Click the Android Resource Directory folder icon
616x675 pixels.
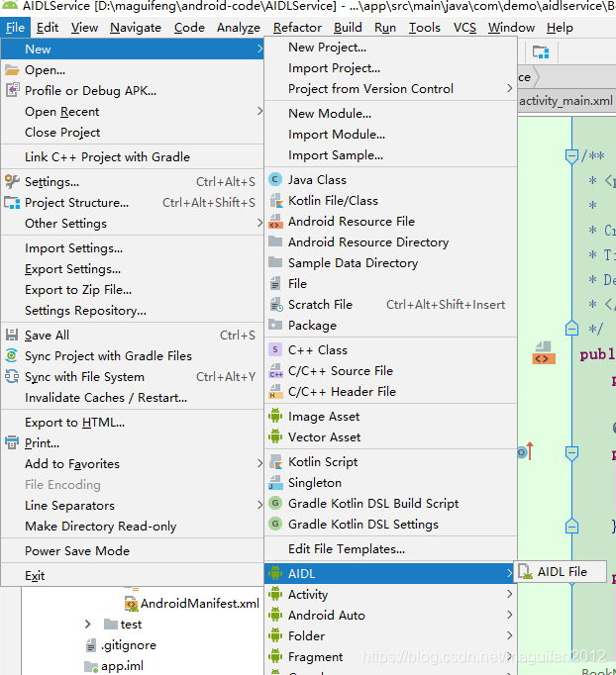coord(275,241)
